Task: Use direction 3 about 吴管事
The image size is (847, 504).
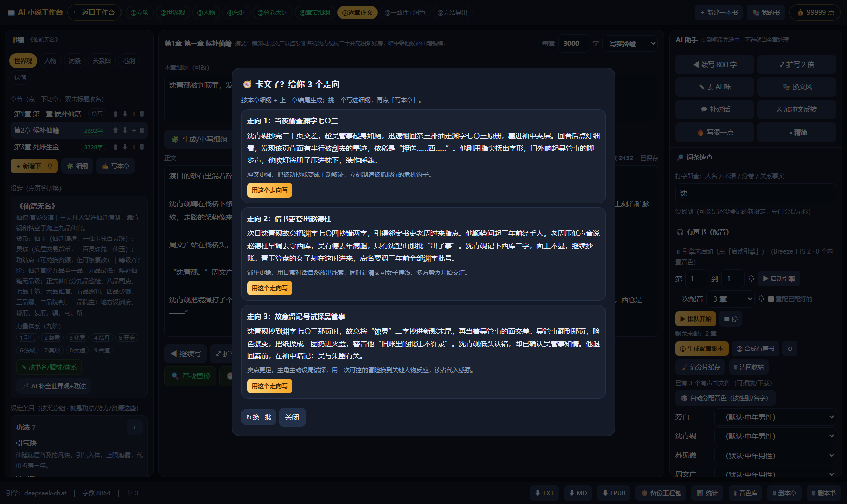Action: click(269, 386)
